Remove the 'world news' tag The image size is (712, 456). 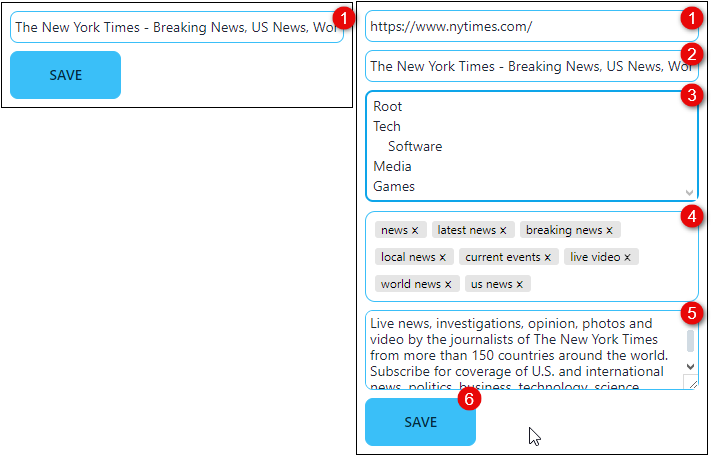448,285
